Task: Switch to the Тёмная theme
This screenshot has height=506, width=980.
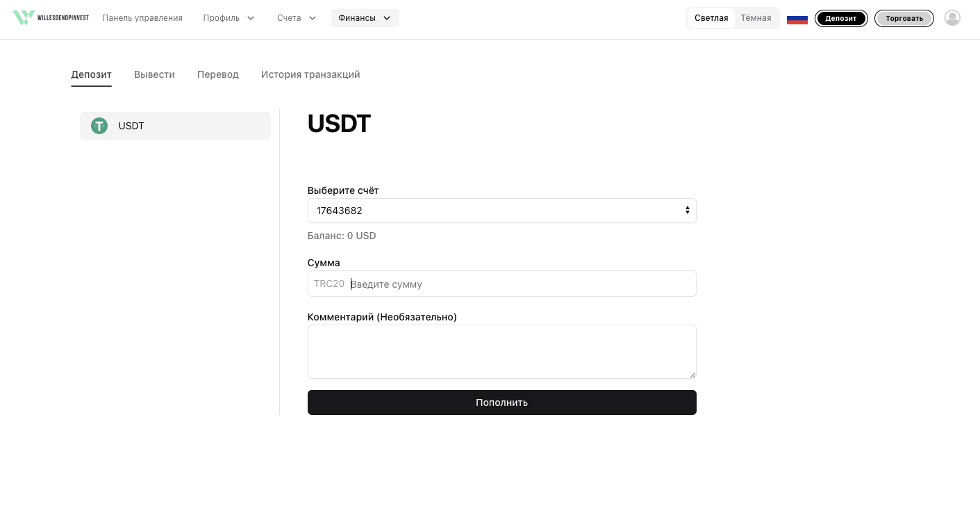Action: [x=756, y=18]
